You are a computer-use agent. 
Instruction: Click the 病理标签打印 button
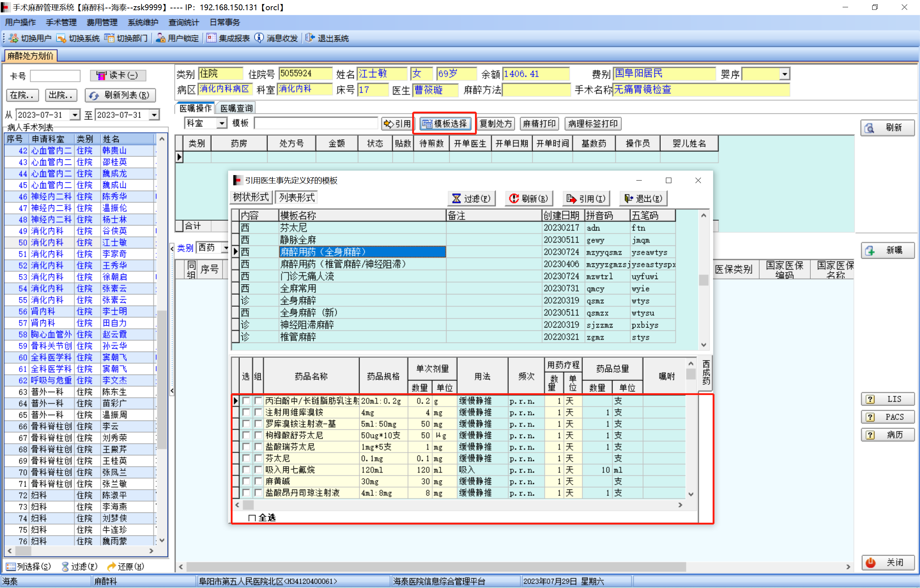(x=593, y=124)
